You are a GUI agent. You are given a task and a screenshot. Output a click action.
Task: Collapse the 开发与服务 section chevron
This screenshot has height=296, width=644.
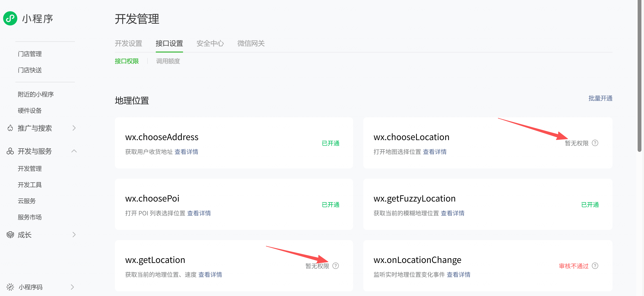(x=74, y=151)
